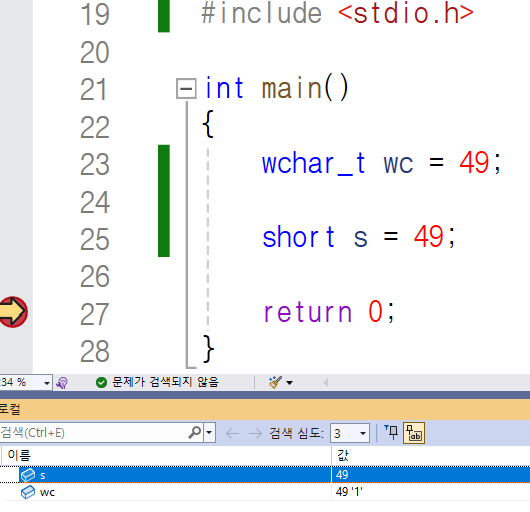Click the code cleanup broom icon

[x=275, y=382]
